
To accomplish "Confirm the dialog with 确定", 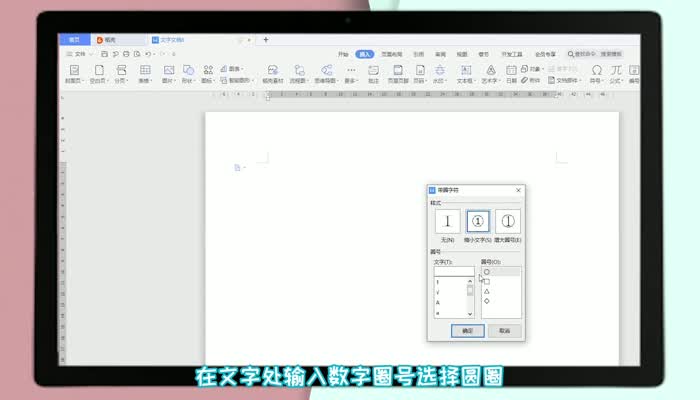I will [x=467, y=331].
